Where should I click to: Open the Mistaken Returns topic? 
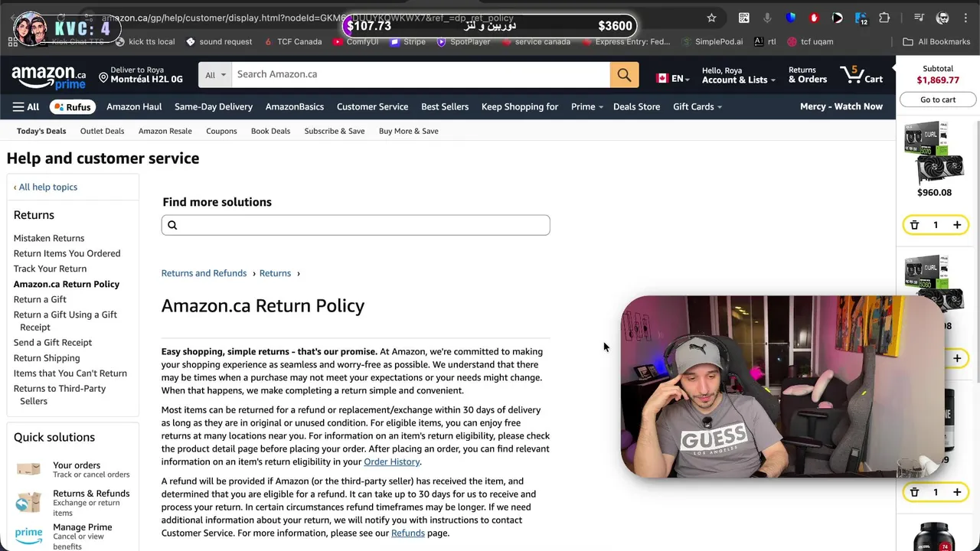(x=49, y=238)
